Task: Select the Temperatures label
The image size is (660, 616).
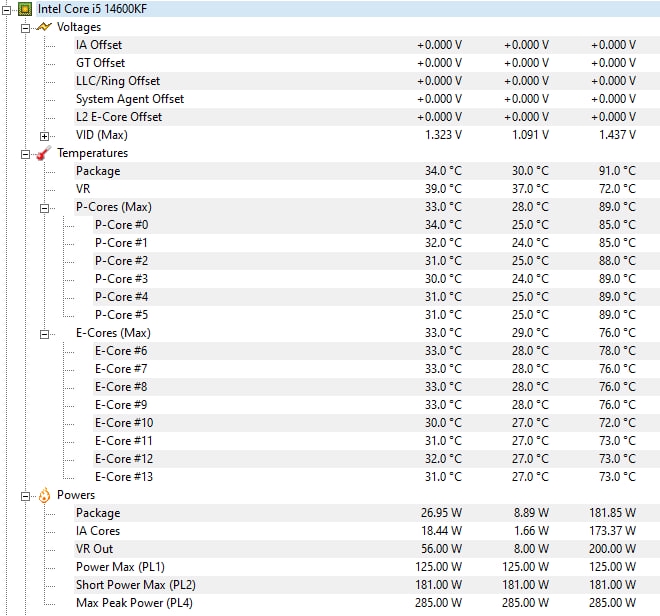Action: coord(93,153)
